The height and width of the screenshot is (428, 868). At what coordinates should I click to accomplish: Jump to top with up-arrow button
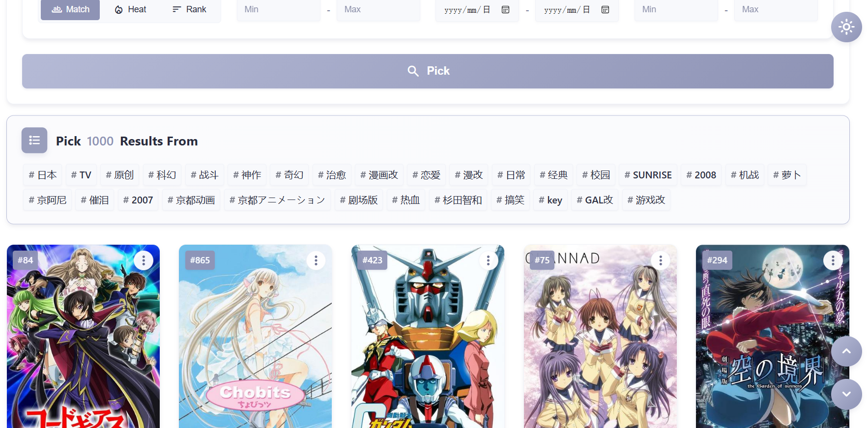[x=846, y=351]
